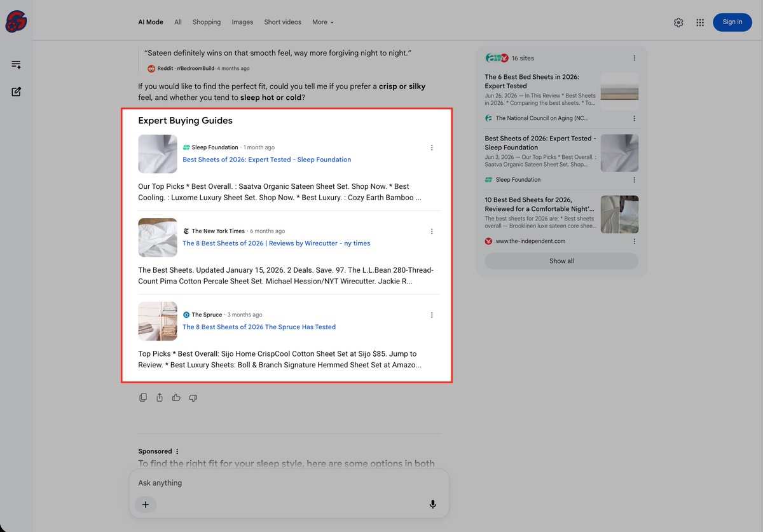Screen dimensions: 763x532
Task: Give thumbs up to the response
Action: pos(176,398)
